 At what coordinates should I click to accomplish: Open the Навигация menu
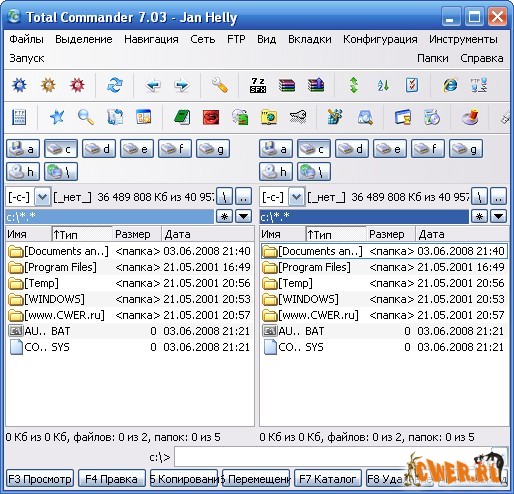151,39
